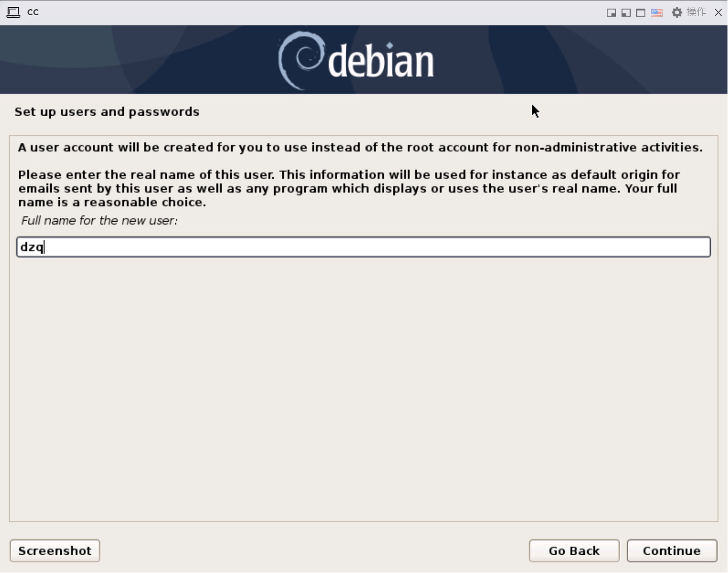Close the cc console window
Image resolution: width=728 pixels, height=573 pixels.
(718, 13)
